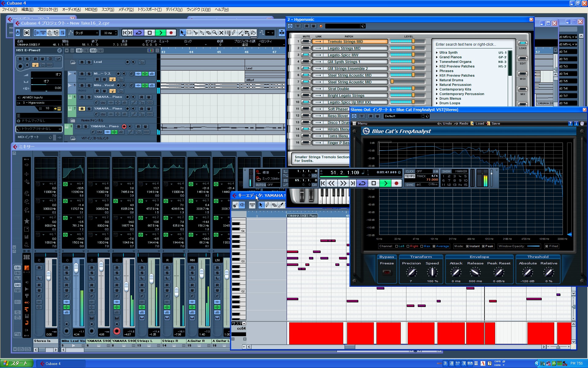Click Fast Forward on the floating transport panel
This screenshot has width=588, height=368.
tap(343, 183)
